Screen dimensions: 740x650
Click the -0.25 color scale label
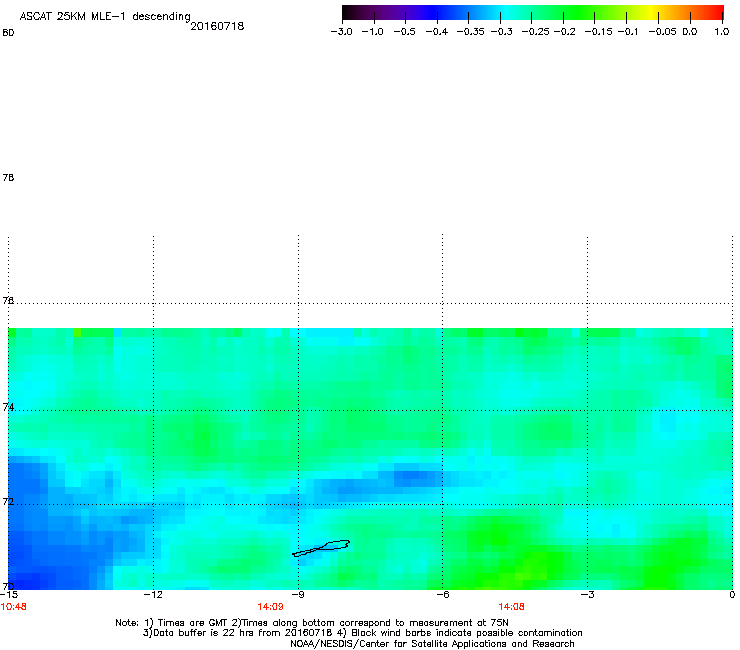(x=535, y=32)
